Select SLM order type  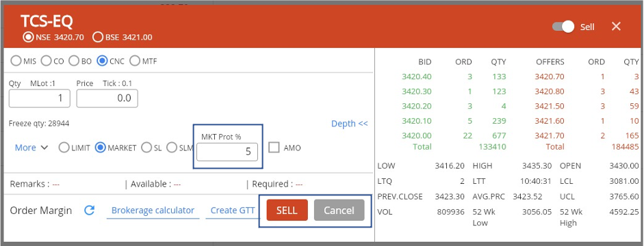(x=172, y=148)
